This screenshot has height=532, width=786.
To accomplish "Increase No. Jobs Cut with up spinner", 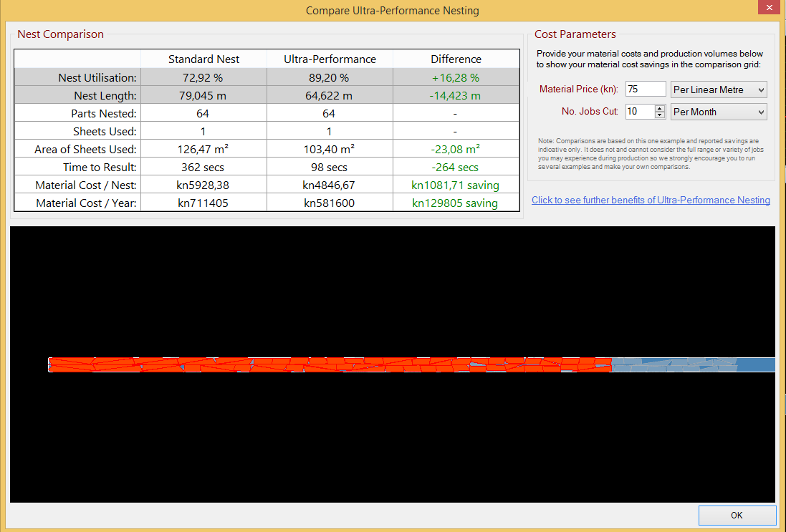I will click(x=659, y=108).
